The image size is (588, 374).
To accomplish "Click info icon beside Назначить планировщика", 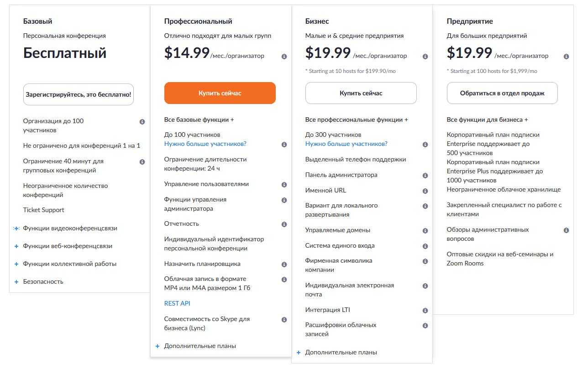I will tap(284, 265).
